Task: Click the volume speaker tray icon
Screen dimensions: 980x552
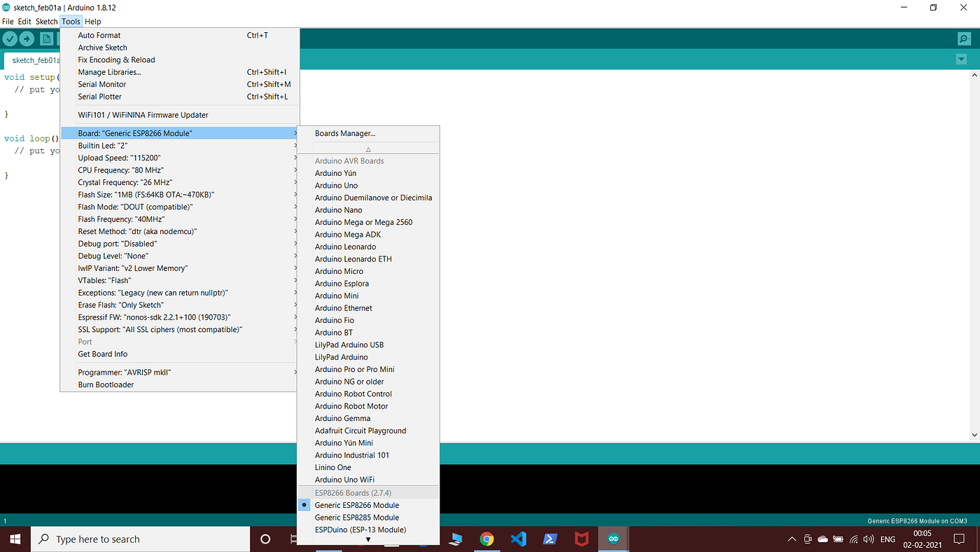Action: [x=868, y=539]
